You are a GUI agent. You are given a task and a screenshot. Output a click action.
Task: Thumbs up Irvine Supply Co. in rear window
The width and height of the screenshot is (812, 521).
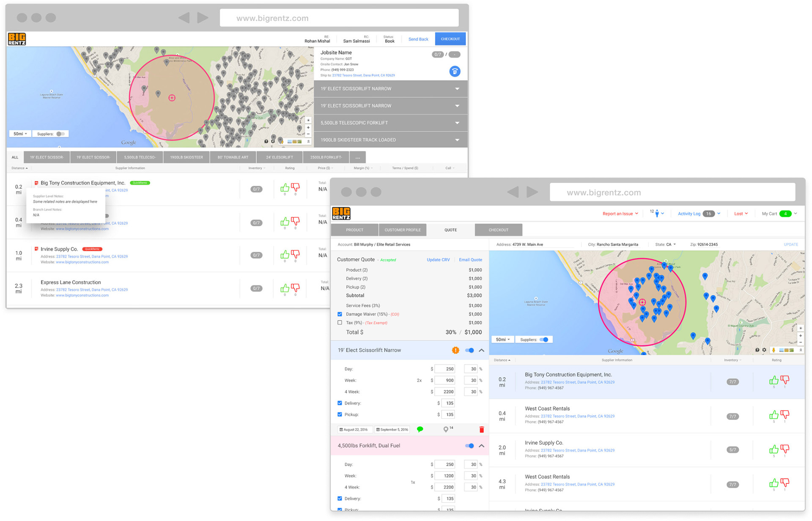pos(285,254)
